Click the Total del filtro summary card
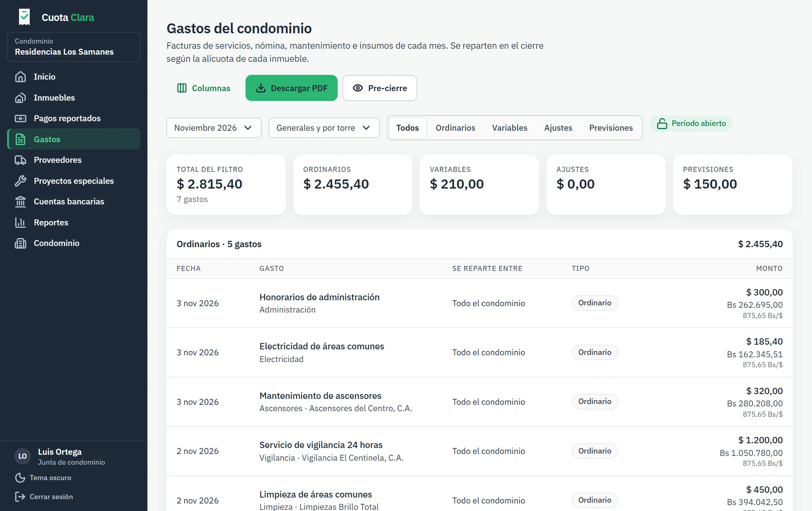 pos(226,185)
